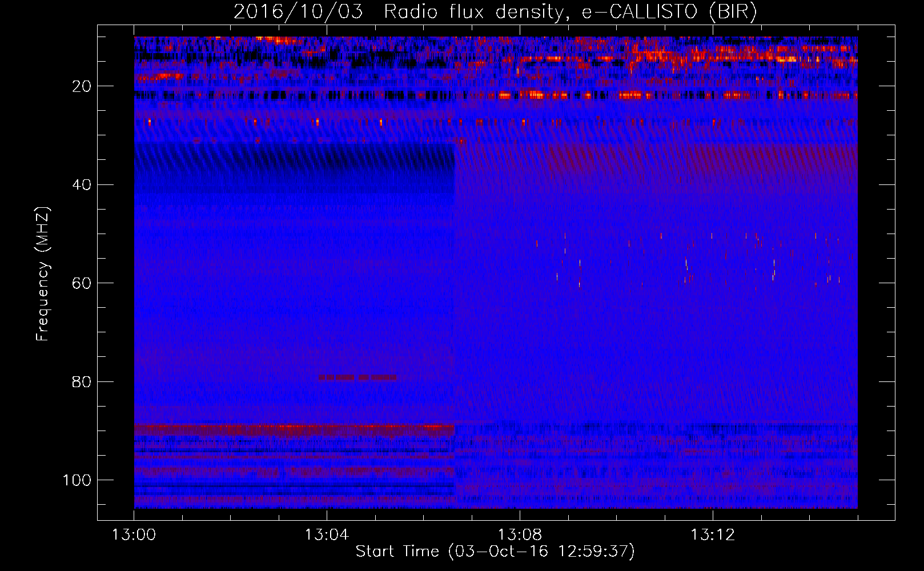Image resolution: width=924 pixels, height=571 pixels.
Task: Click the 13:00 time axis label
Action: (134, 535)
